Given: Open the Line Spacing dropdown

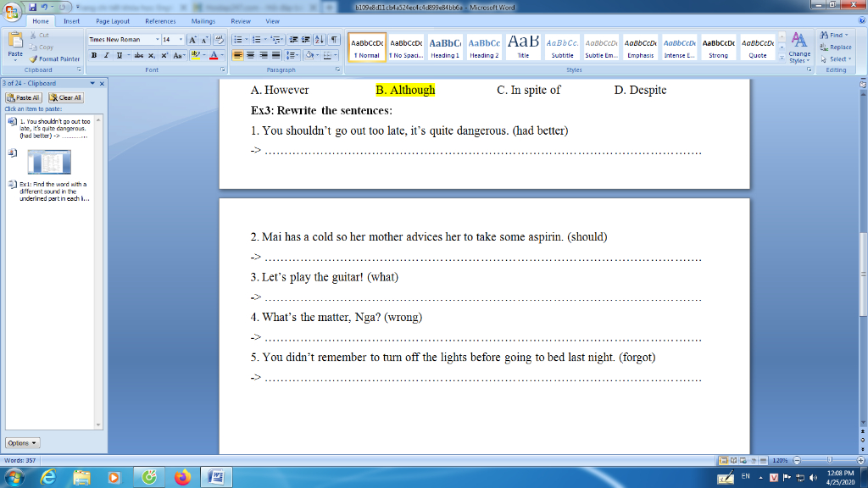Looking at the screenshot, I should click(x=292, y=55).
